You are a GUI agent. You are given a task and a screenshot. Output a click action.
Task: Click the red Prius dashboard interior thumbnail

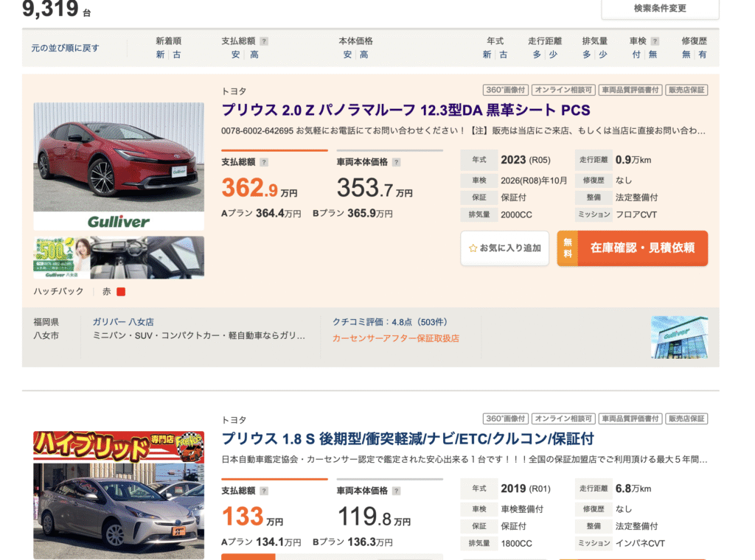click(x=119, y=257)
